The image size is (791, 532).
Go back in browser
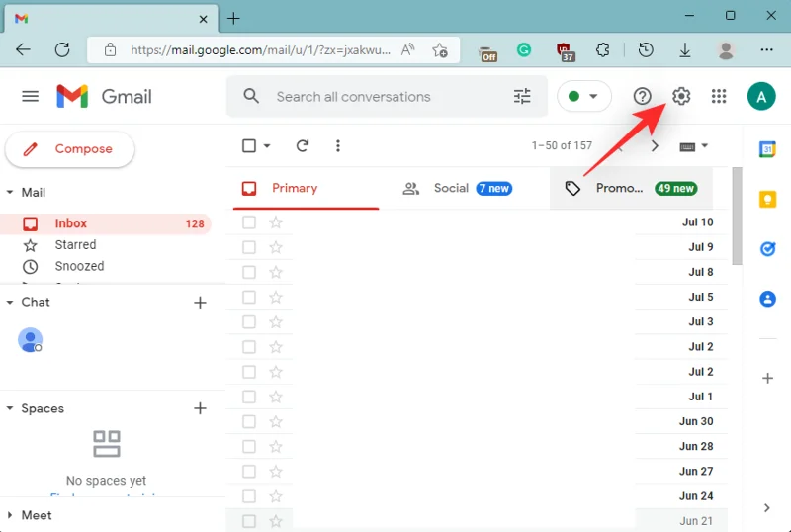(23, 49)
